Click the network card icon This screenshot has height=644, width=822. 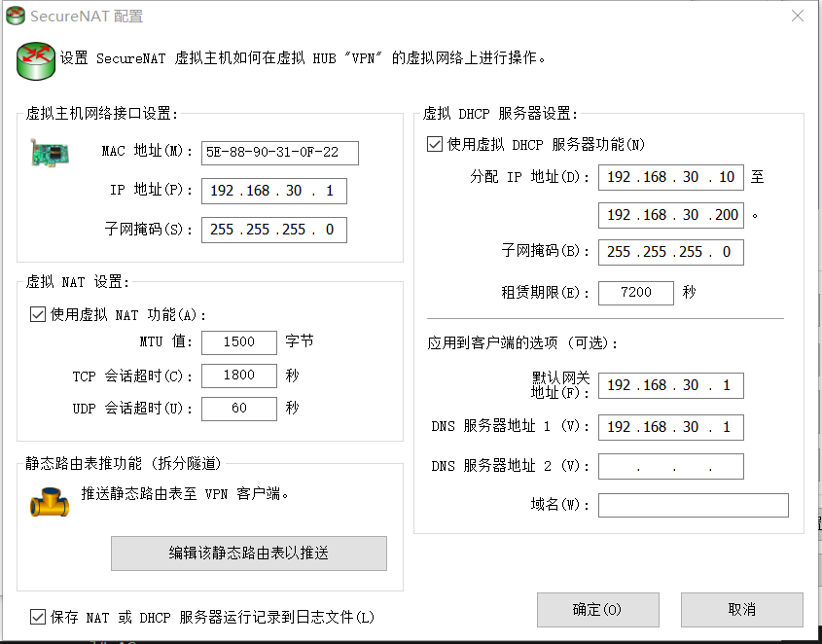click(x=51, y=153)
